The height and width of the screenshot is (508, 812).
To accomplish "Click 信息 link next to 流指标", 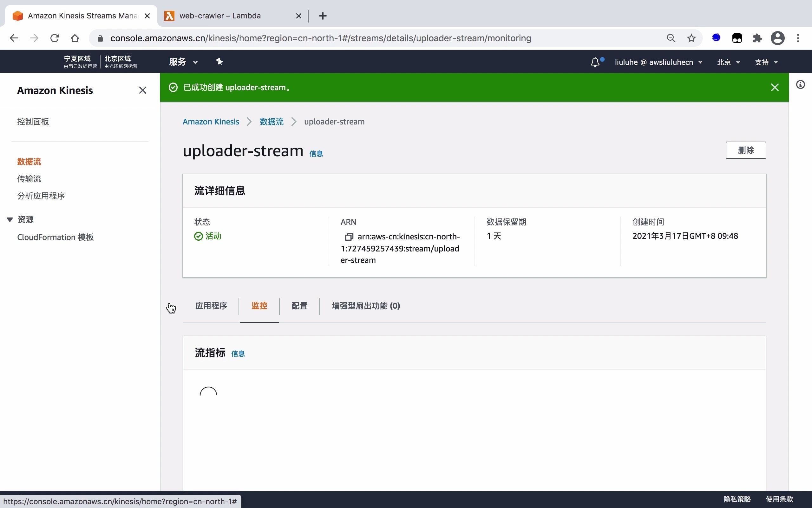I will pos(238,354).
